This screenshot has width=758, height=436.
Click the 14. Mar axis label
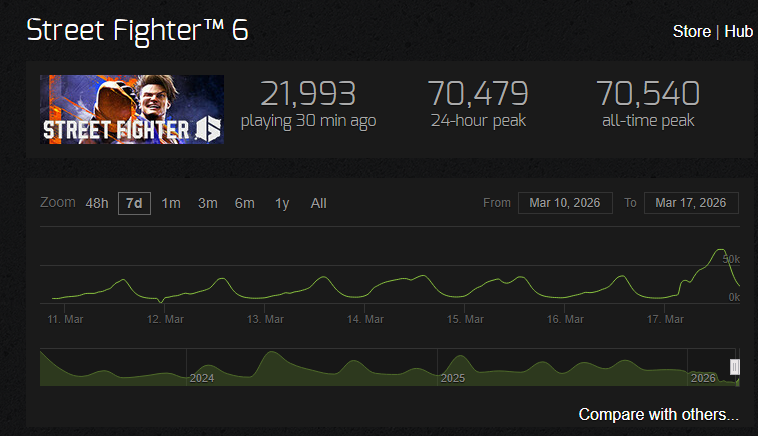pyautogui.click(x=365, y=319)
